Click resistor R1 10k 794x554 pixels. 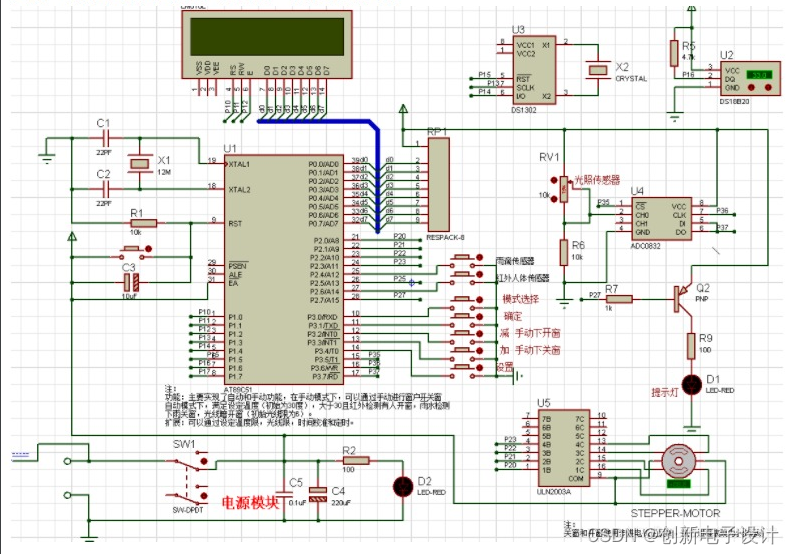point(144,223)
